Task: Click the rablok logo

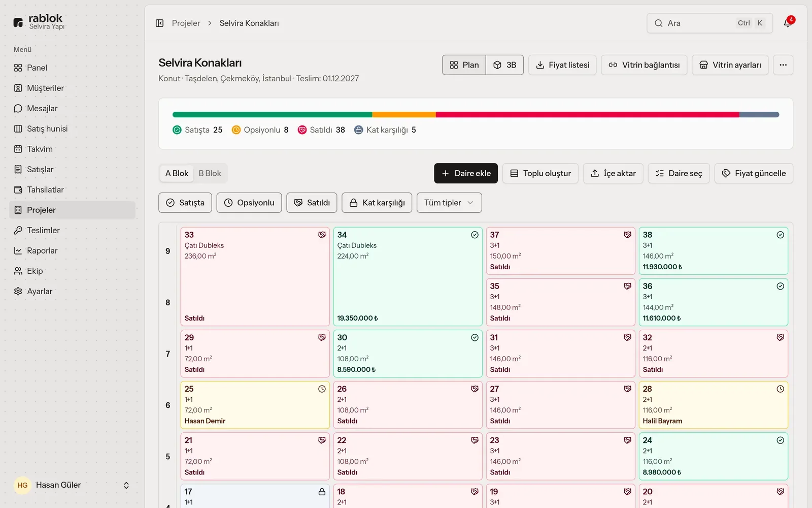Action: coord(39,21)
